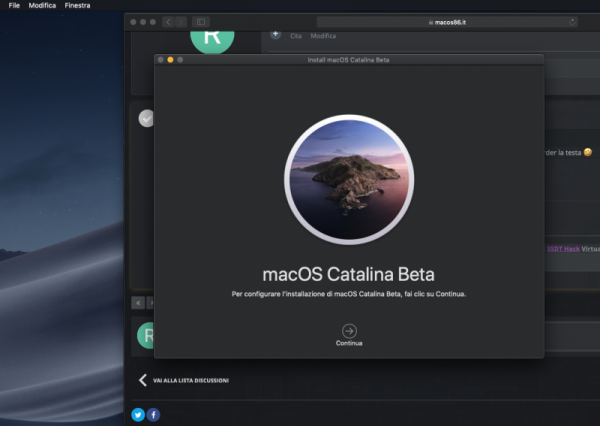Click Vai alla lista discussioni link

point(191,380)
